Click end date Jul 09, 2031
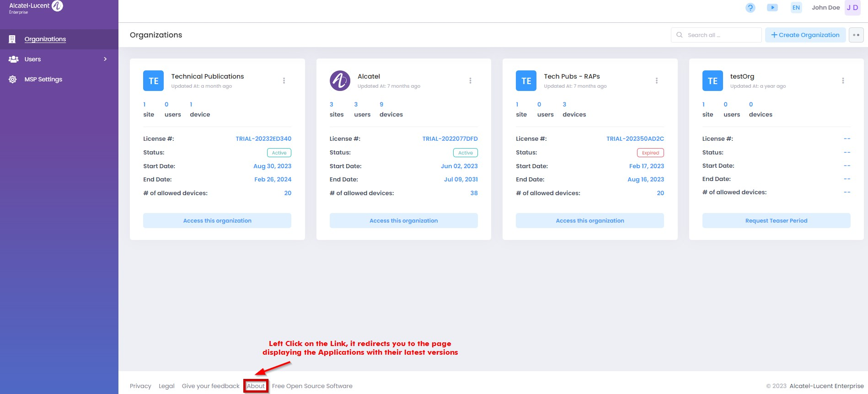 coord(461,180)
